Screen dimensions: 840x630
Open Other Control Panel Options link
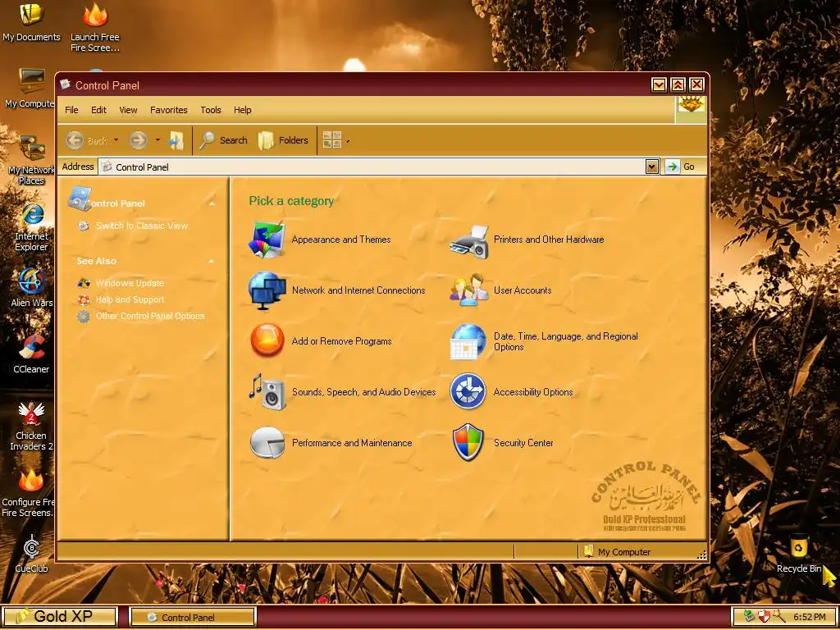150,316
